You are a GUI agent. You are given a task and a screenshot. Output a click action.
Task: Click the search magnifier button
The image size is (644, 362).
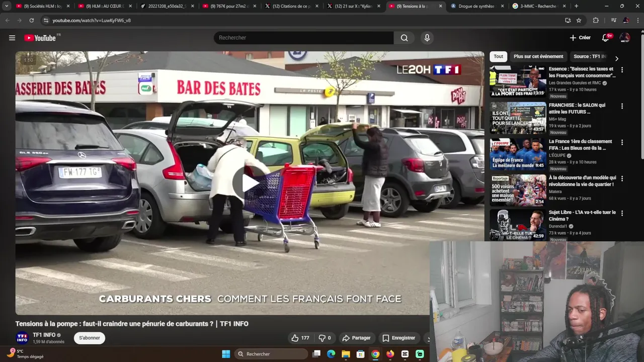(404, 38)
